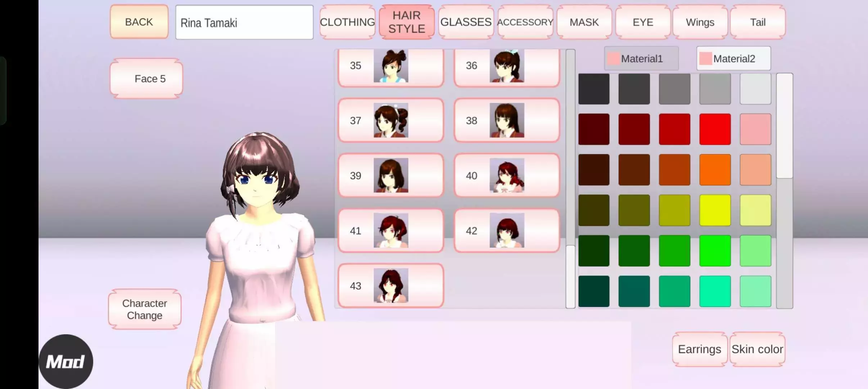868x389 pixels.
Task: Select hairstyle 42 short red bob
Action: (x=506, y=231)
